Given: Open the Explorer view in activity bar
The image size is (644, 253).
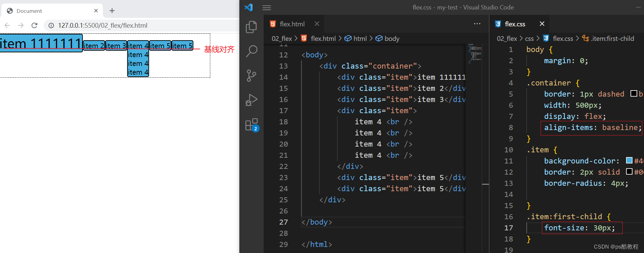Looking at the screenshot, I should 251,27.
